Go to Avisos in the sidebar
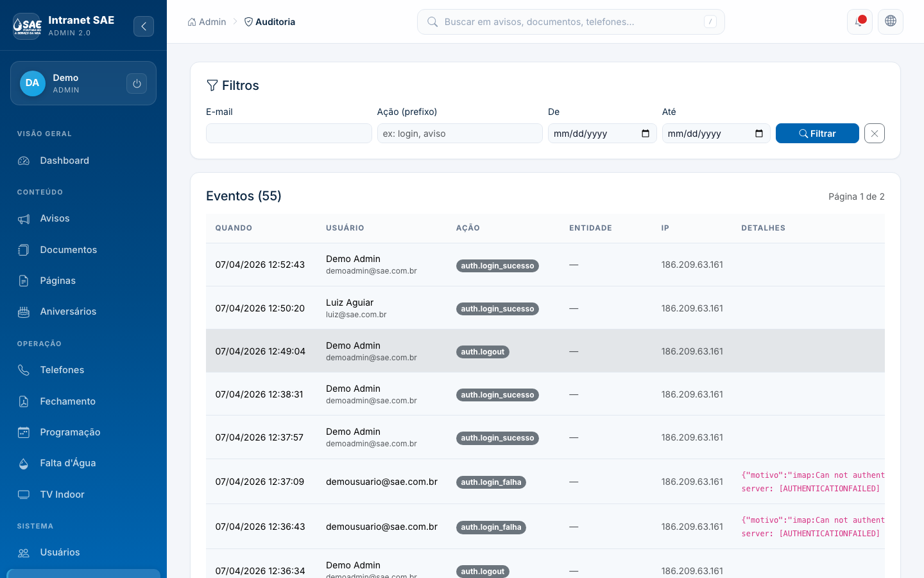The width and height of the screenshot is (924, 578). tap(83, 218)
